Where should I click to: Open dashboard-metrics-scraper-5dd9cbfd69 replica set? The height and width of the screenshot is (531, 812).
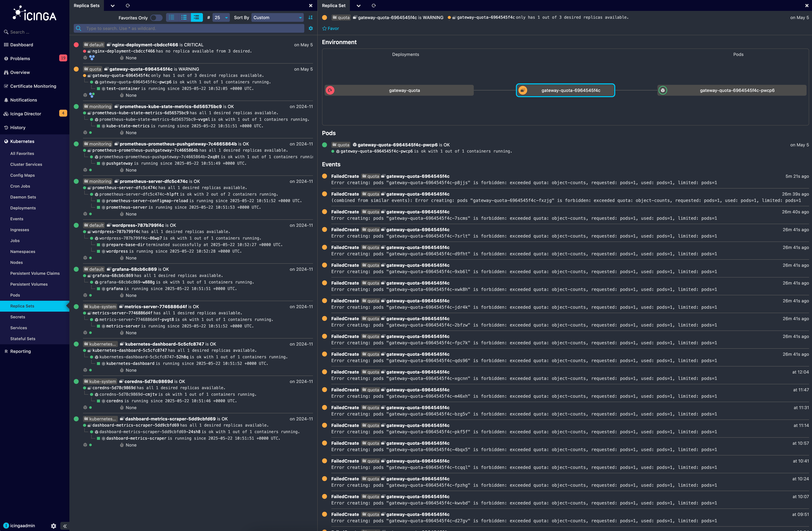click(170, 419)
